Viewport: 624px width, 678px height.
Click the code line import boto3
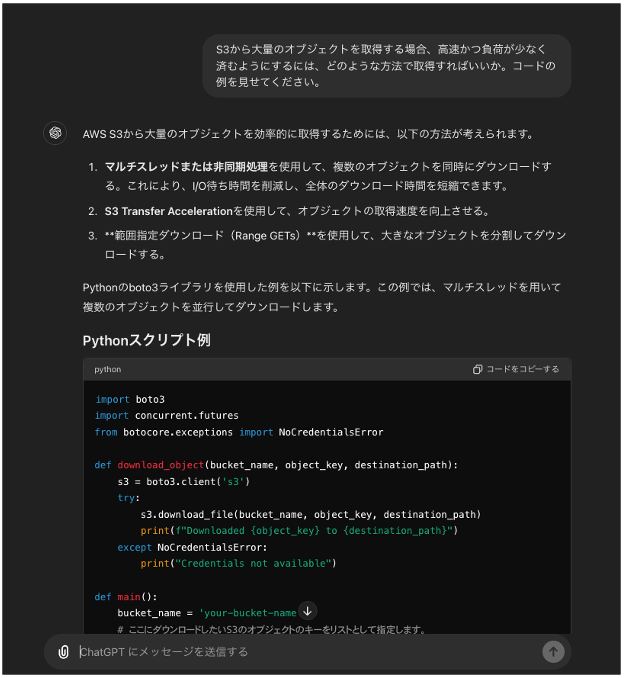click(130, 399)
